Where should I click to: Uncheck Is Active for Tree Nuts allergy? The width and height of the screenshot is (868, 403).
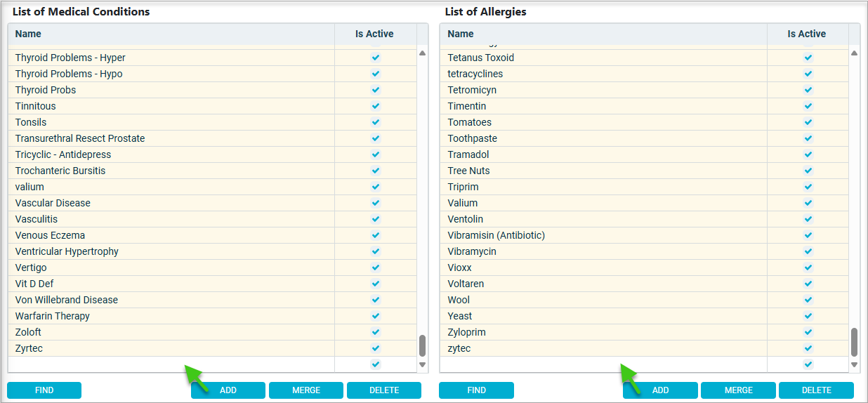[x=808, y=171]
